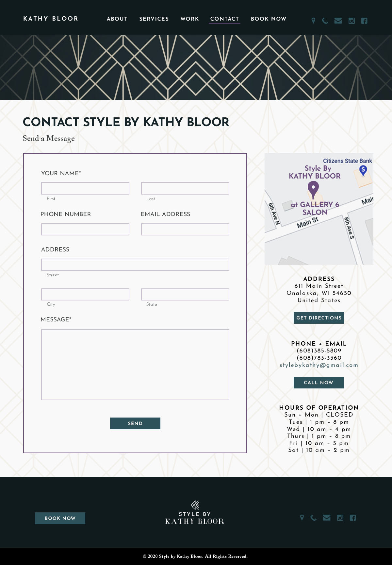Click the stylebykathy@gmail.com email link
Viewport: 392px width, 565px height.
pyautogui.click(x=319, y=365)
